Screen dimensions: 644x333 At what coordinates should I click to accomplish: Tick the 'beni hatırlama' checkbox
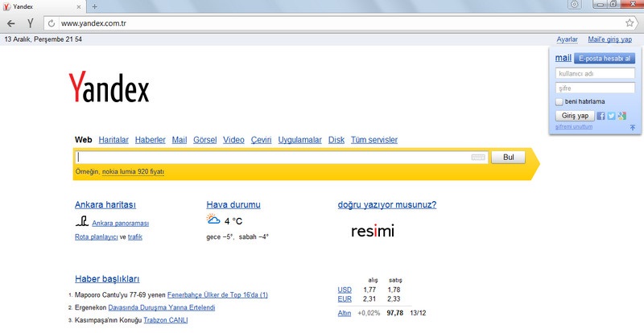point(559,102)
